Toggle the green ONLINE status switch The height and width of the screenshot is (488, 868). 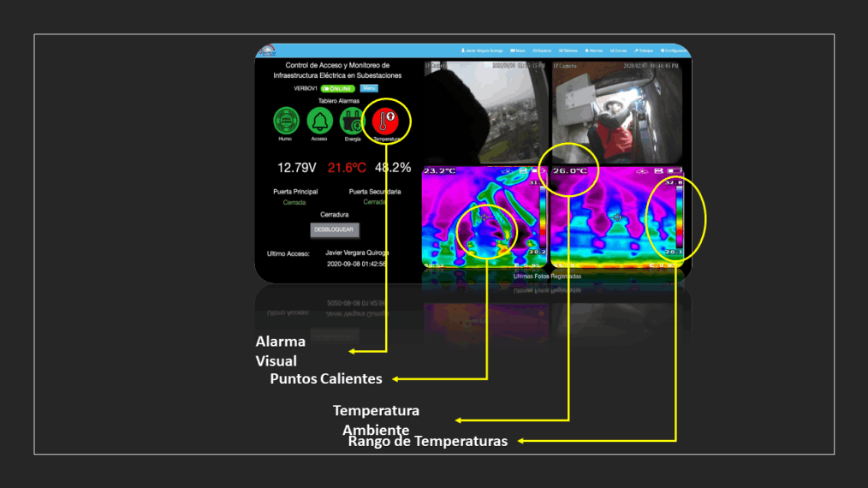(338, 88)
